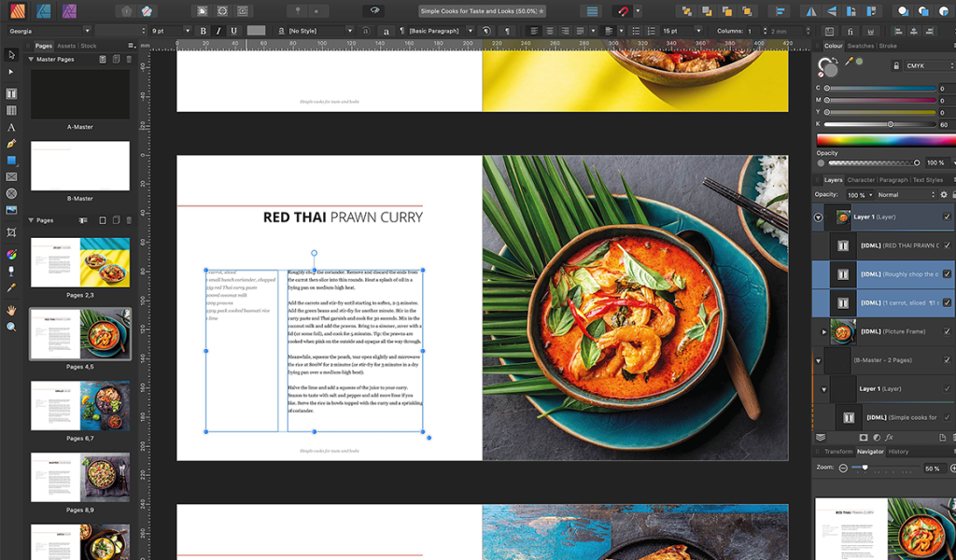This screenshot has width=956, height=560.
Task: Select the Fill (colour wheel) tool
Action: (11, 255)
